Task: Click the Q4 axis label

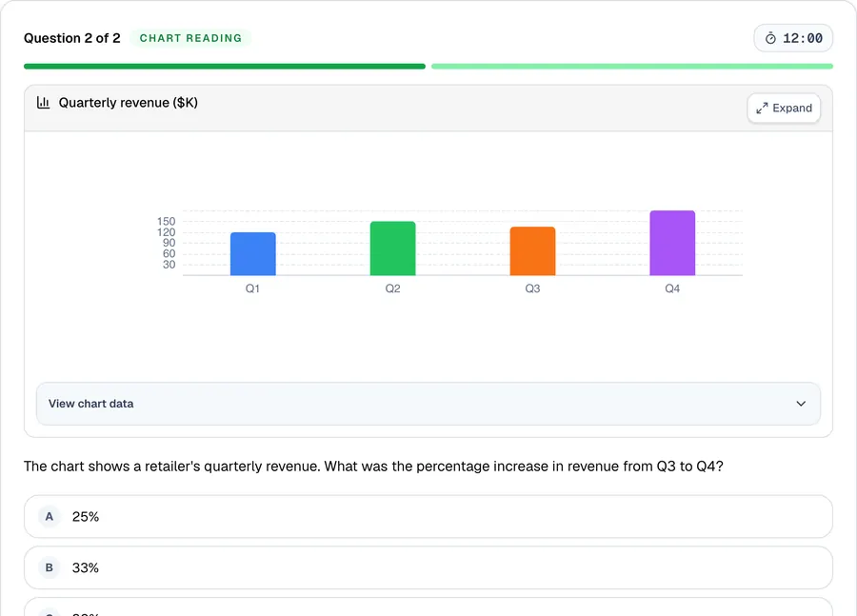Action: pos(672,288)
